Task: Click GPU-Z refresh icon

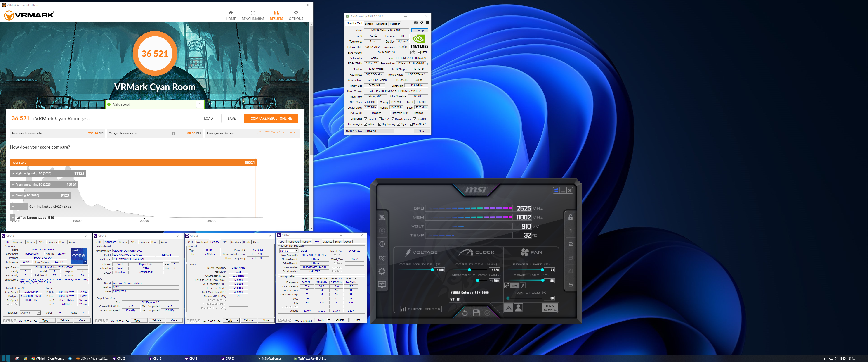Action: point(422,23)
